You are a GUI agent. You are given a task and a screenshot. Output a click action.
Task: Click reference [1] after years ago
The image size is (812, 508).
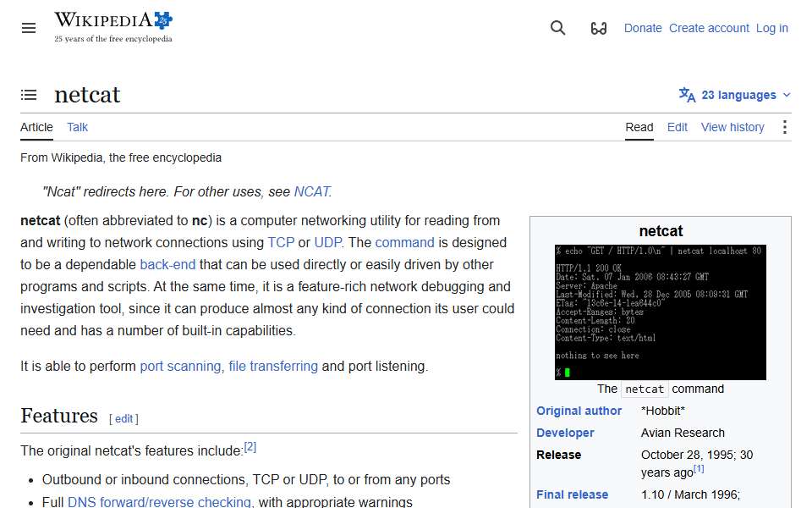coord(699,469)
